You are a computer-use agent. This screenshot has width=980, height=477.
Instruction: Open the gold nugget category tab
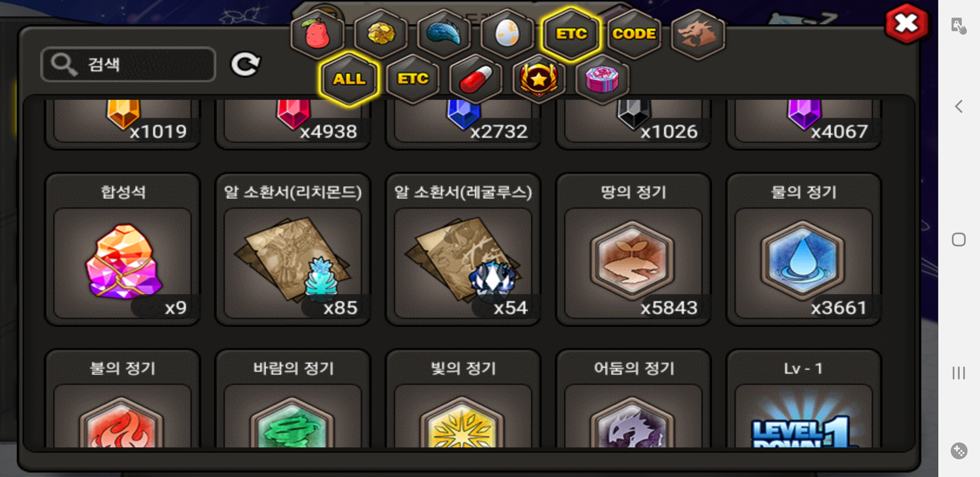coord(381,34)
